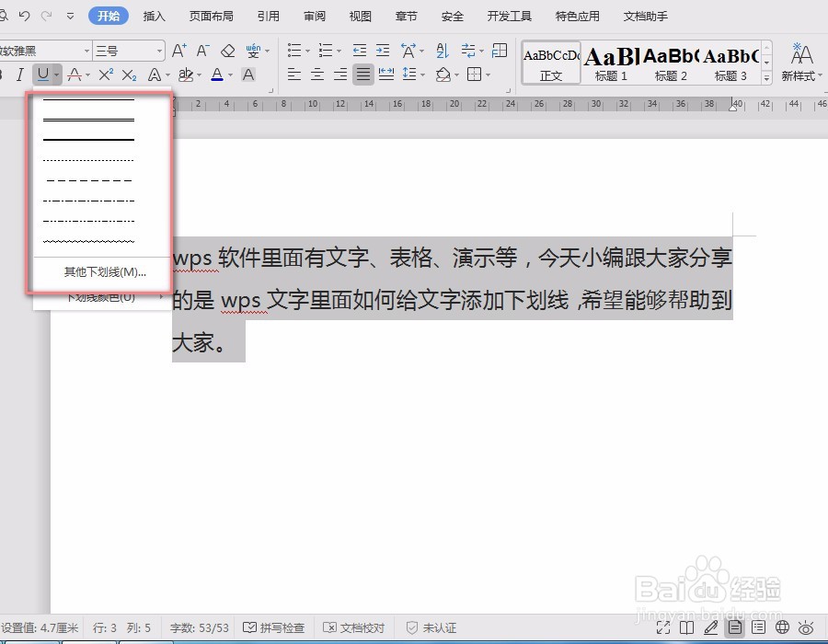
Task: Toggle character shading A button
Action: (x=248, y=75)
